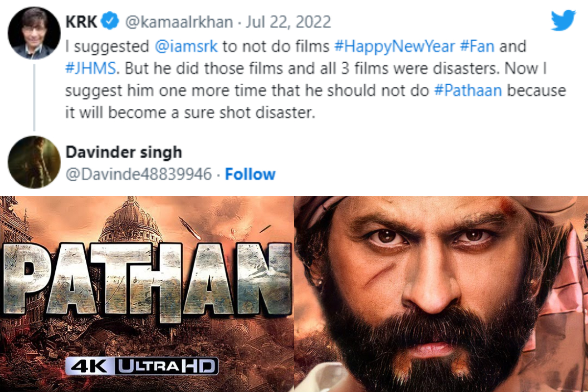The image size is (588, 392).
Task: Open the @iamsrk mention
Action: pyautogui.click(x=186, y=47)
